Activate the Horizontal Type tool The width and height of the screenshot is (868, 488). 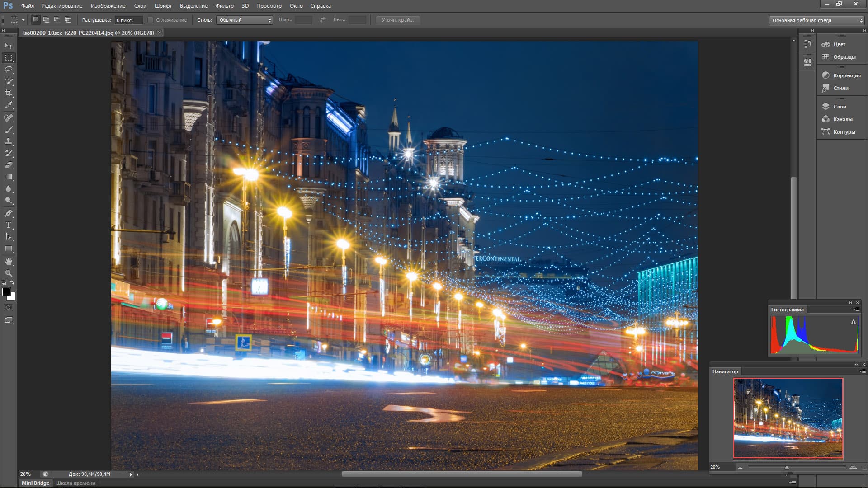click(x=9, y=225)
